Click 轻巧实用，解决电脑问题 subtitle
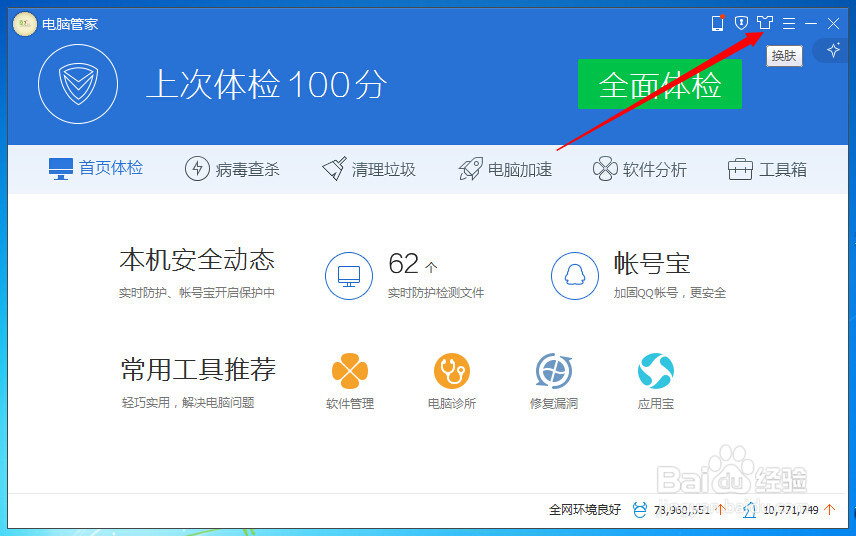 coord(188,403)
